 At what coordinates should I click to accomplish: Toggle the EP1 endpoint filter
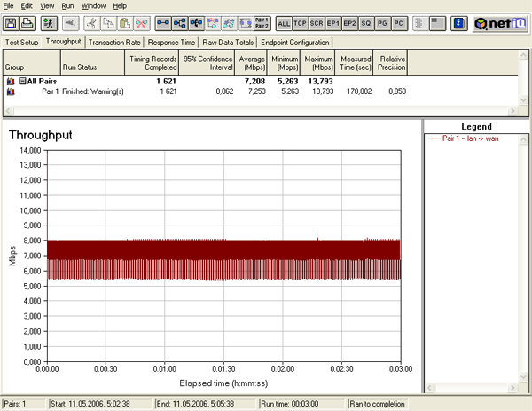pyautogui.click(x=333, y=22)
